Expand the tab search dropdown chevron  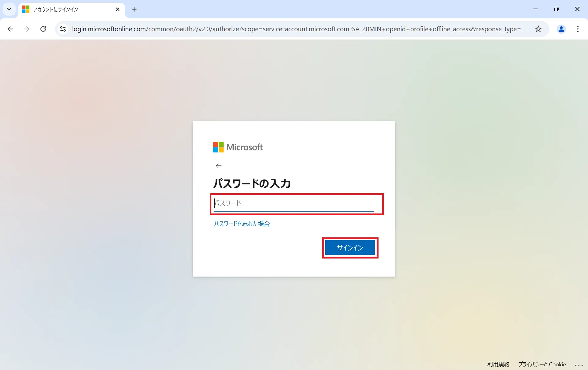tap(9, 9)
